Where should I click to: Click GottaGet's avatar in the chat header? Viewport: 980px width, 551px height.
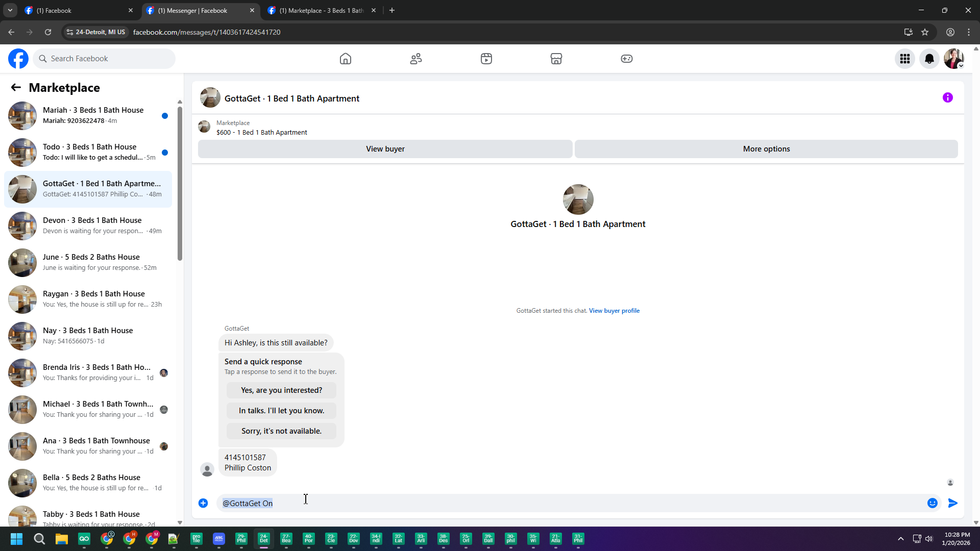point(210,98)
